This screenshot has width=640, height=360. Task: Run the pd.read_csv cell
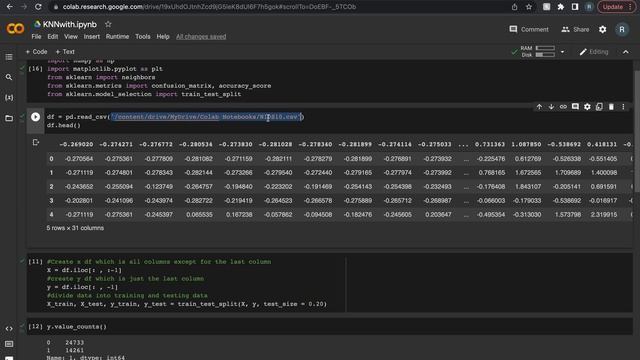point(36,117)
